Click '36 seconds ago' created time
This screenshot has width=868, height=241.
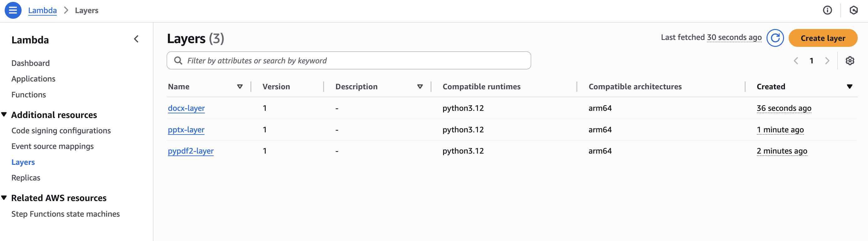(x=784, y=108)
